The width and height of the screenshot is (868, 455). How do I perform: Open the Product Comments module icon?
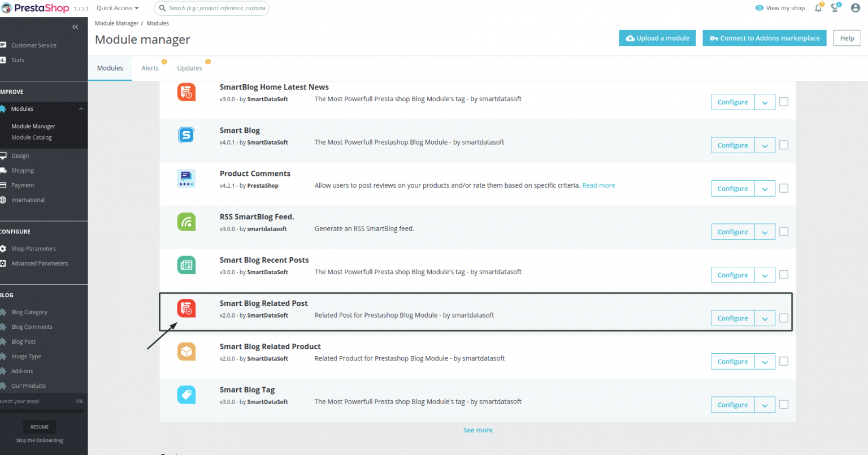coord(186,178)
